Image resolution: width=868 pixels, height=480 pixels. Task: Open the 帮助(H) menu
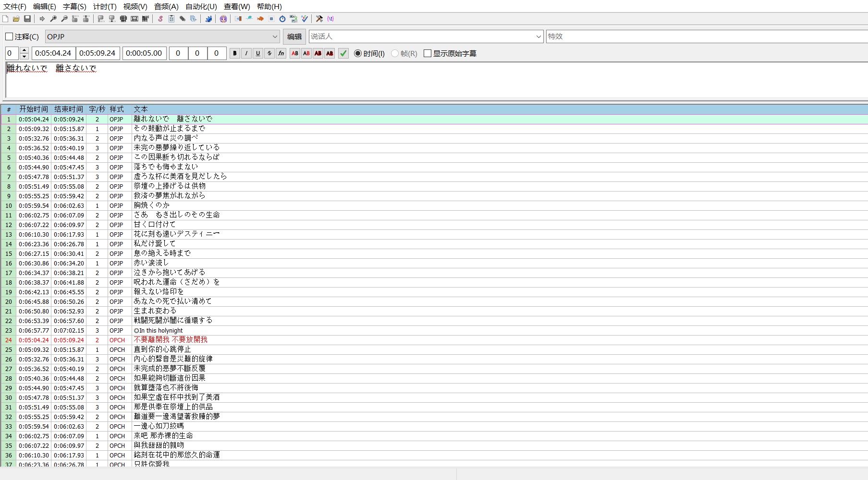pyautogui.click(x=269, y=7)
